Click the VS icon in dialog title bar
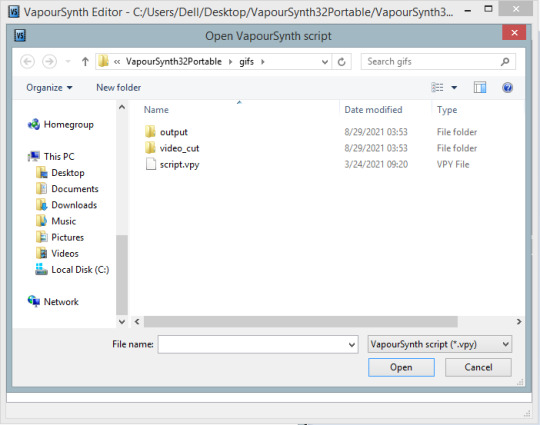The image size is (540, 425). coord(20,35)
